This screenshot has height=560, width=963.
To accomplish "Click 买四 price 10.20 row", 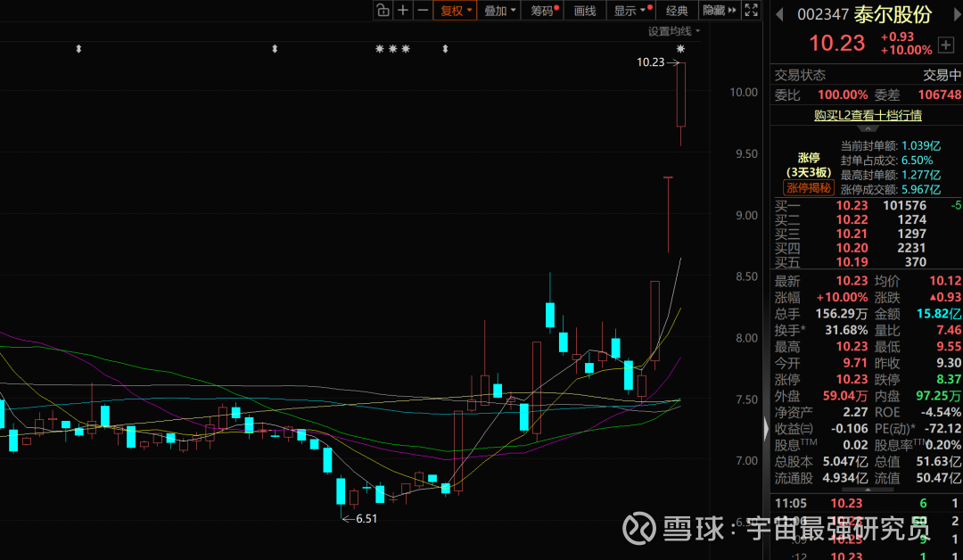I will (866, 248).
